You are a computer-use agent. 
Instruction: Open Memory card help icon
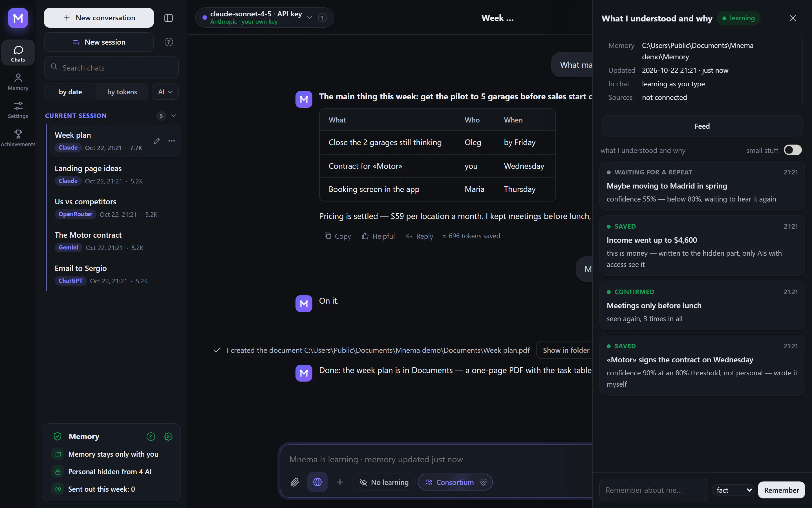coord(151,436)
